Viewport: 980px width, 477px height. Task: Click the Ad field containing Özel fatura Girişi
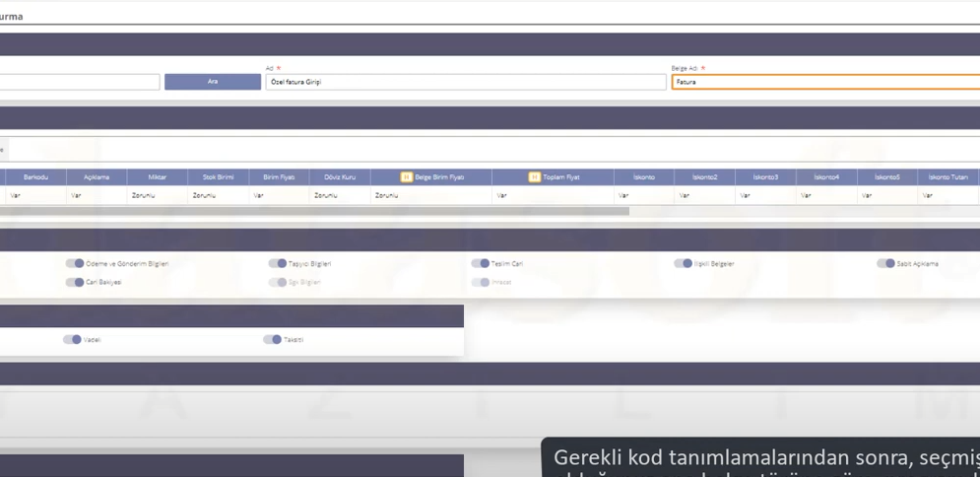click(465, 82)
